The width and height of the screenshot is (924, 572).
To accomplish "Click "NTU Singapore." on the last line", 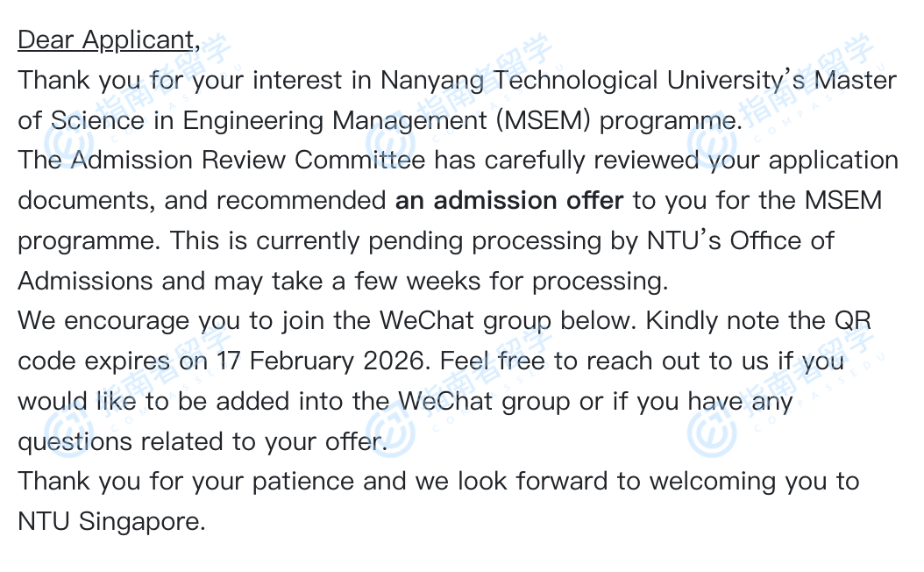I will tap(111, 522).
